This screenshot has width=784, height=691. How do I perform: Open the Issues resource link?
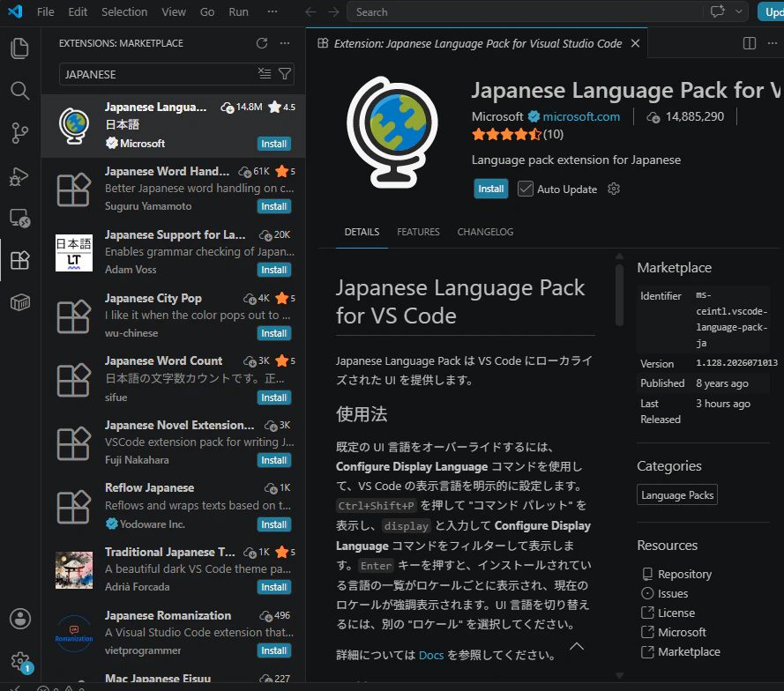(673, 593)
